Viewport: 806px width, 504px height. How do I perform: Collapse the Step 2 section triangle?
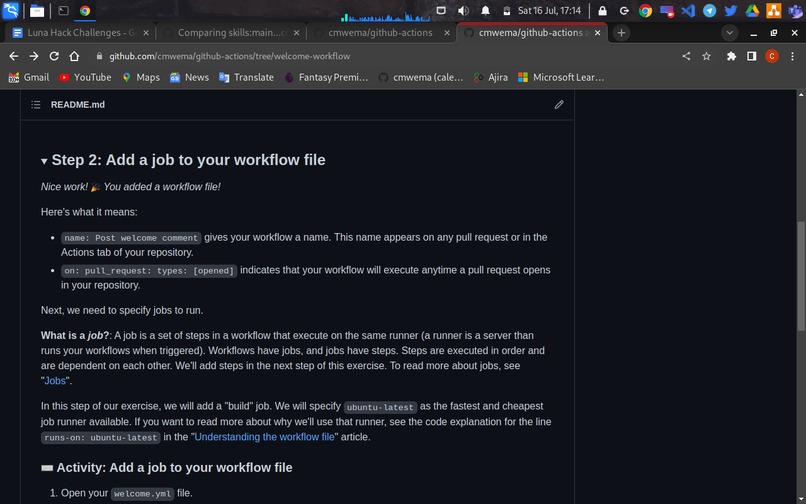click(44, 161)
